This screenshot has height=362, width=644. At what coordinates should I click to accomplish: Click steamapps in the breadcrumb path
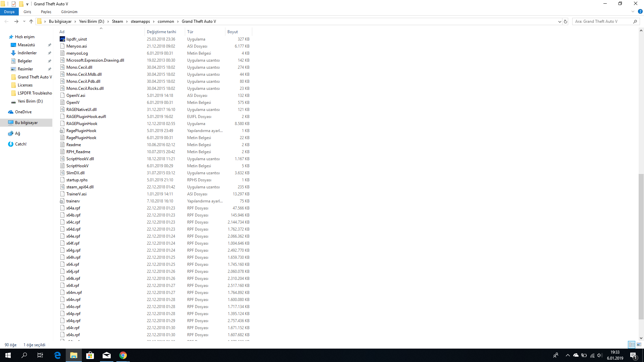[x=140, y=21]
